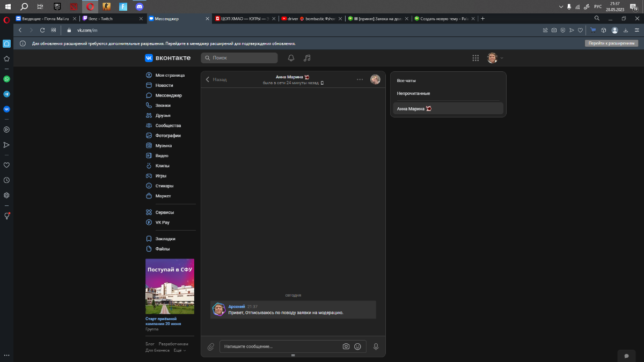Switch to Входящие - Почта Mail.ru tab
The height and width of the screenshot is (362, 644).
47,18
